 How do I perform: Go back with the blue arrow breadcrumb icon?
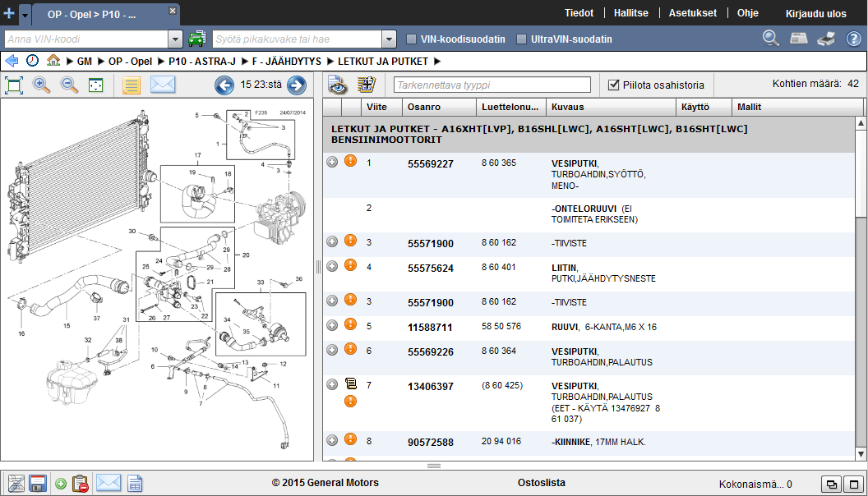click(12, 61)
